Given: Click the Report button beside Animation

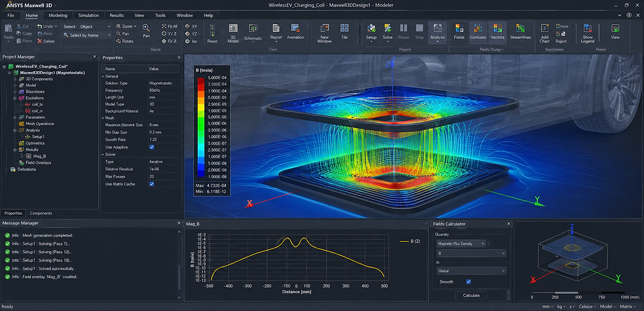Looking at the screenshot, I should click(276, 32).
